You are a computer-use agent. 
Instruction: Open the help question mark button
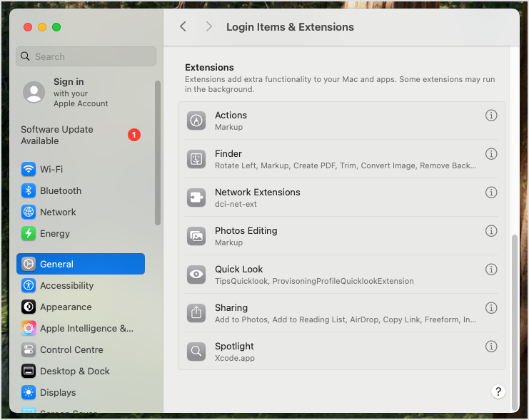[x=498, y=391]
